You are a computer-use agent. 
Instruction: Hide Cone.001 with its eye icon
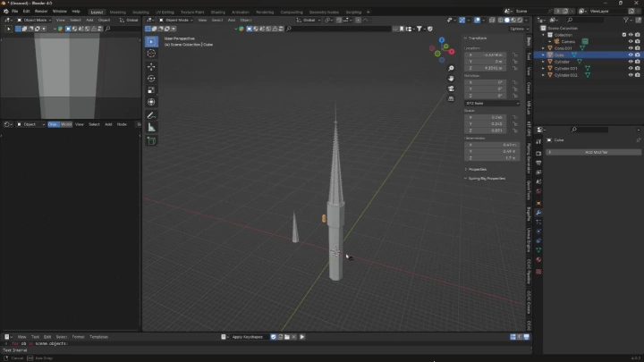[631, 48]
